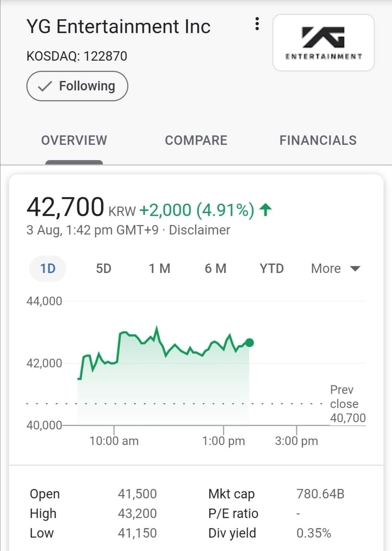The height and width of the screenshot is (551, 392).
Task: Select the YTD chart range
Action: 271,269
